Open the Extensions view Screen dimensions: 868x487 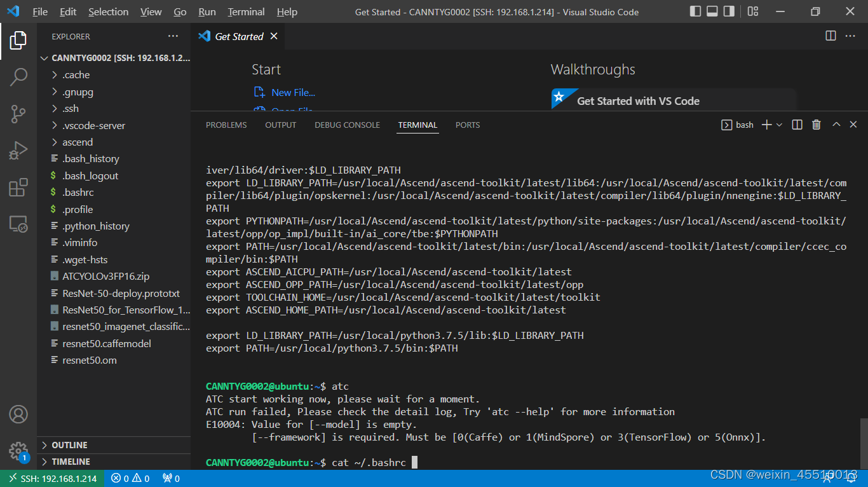click(18, 188)
